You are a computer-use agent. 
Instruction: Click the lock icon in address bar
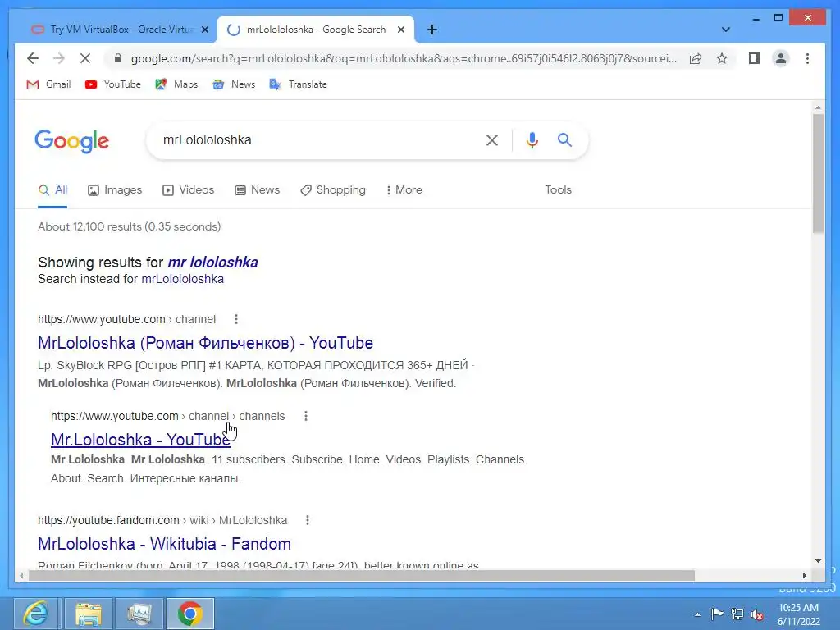tap(118, 58)
